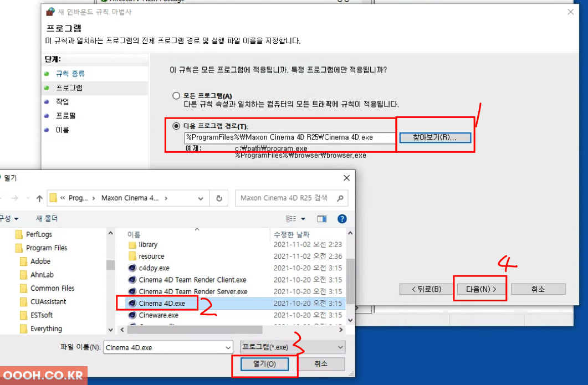Select the Cinema 4D.exe file icon
Screen dimensions: 588x385
coord(132,303)
